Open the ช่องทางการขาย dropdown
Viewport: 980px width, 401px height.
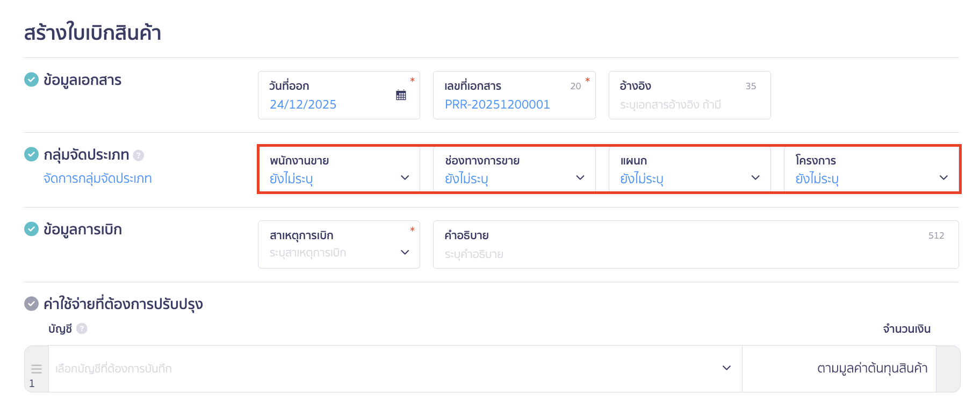pos(514,170)
